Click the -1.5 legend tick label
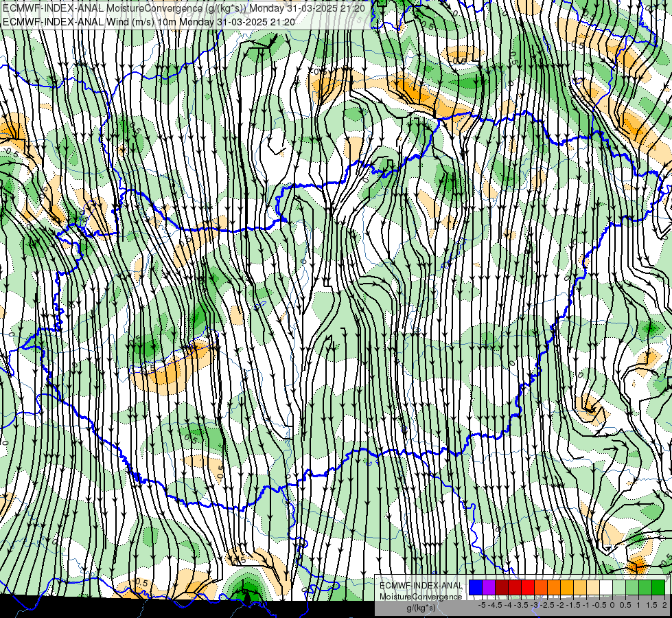The height and width of the screenshot is (618, 672). tap(573, 605)
